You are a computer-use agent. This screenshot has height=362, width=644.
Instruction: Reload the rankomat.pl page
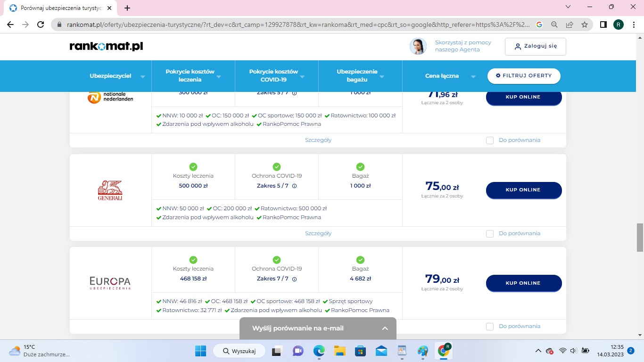pos(41,25)
